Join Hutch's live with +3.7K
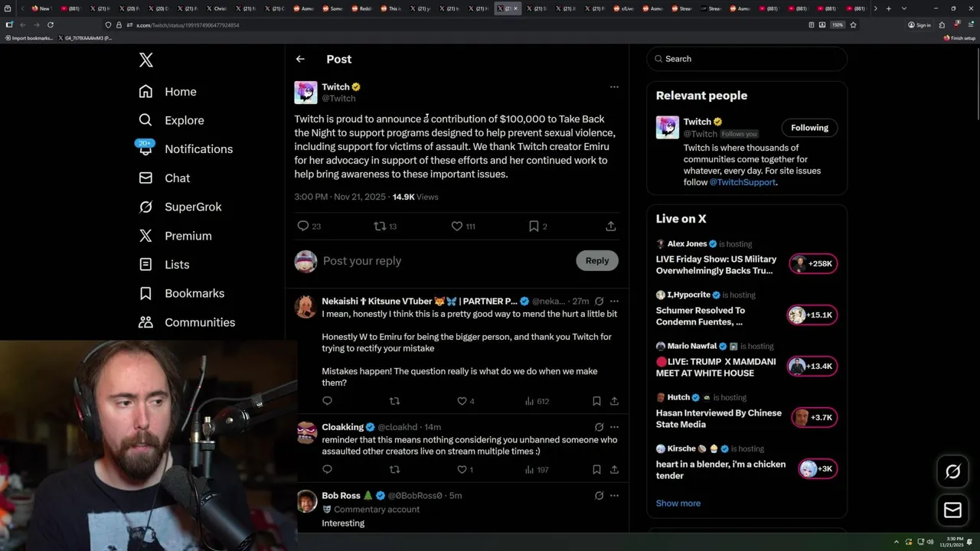This screenshot has width=980, height=551. click(x=814, y=418)
